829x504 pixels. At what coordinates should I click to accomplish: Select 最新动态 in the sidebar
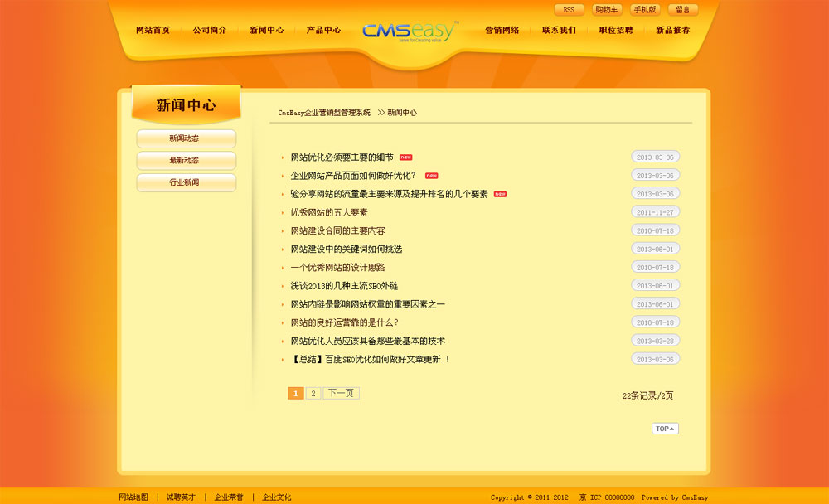pyautogui.click(x=186, y=161)
